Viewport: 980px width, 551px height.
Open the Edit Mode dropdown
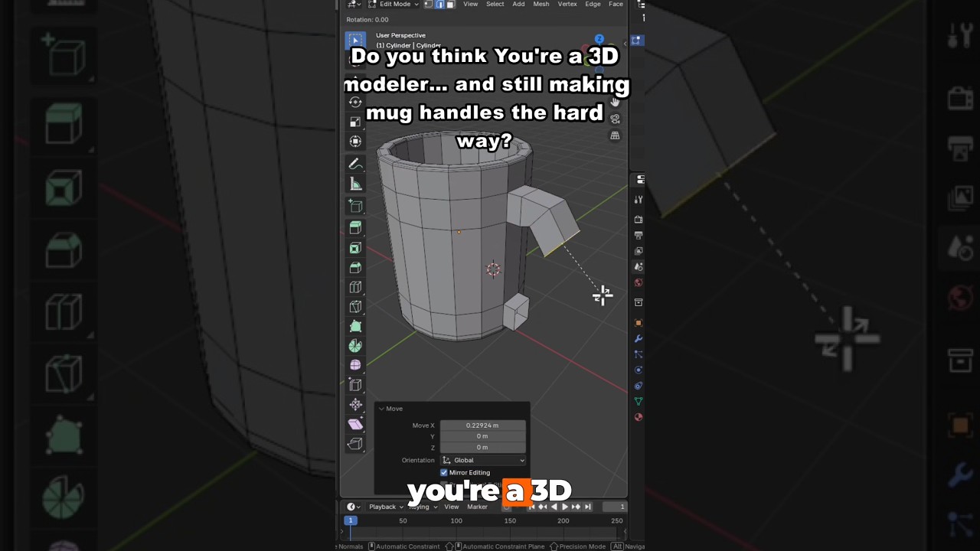[394, 5]
